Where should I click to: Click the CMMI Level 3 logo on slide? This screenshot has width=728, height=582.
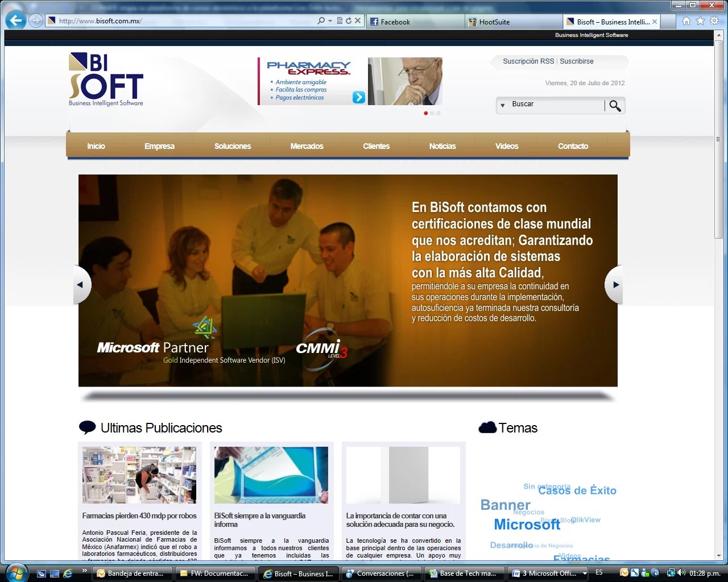point(321,348)
